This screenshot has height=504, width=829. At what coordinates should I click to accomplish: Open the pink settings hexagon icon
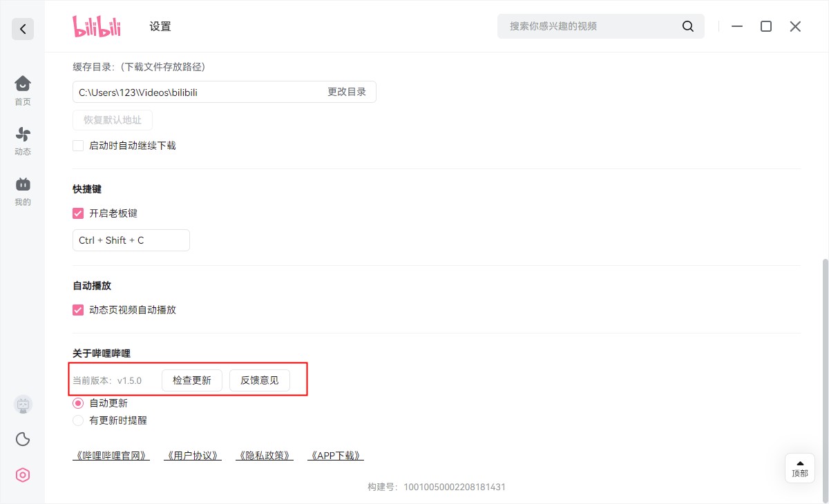click(x=23, y=475)
